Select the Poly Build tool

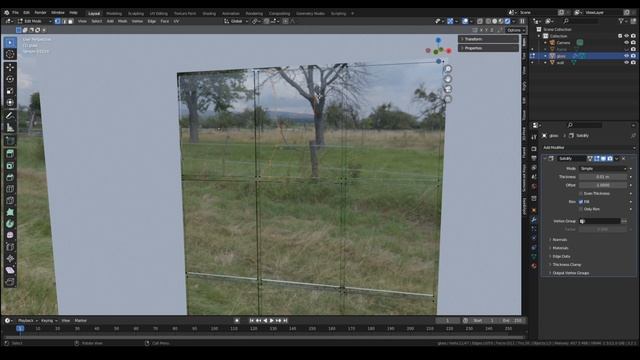[10, 212]
